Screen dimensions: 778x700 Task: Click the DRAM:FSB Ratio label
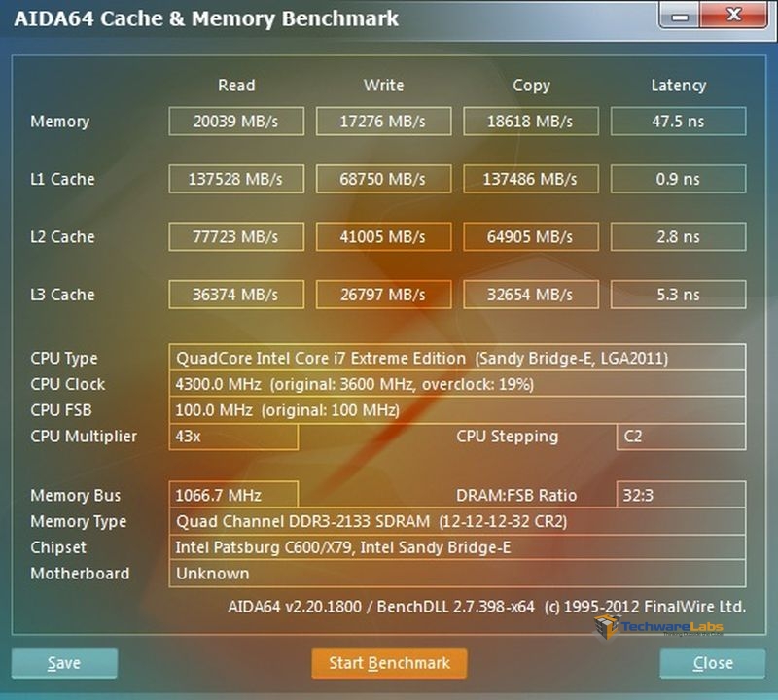pos(516,495)
